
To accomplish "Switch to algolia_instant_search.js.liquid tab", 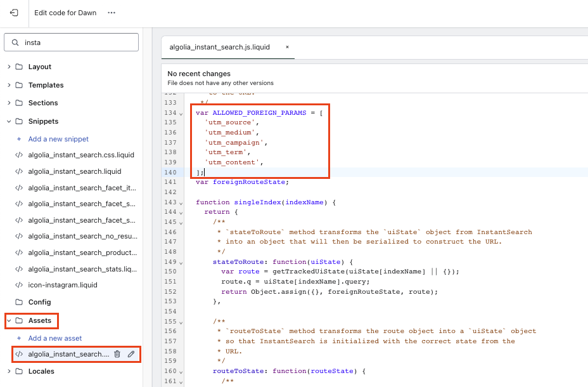I will [x=220, y=48].
